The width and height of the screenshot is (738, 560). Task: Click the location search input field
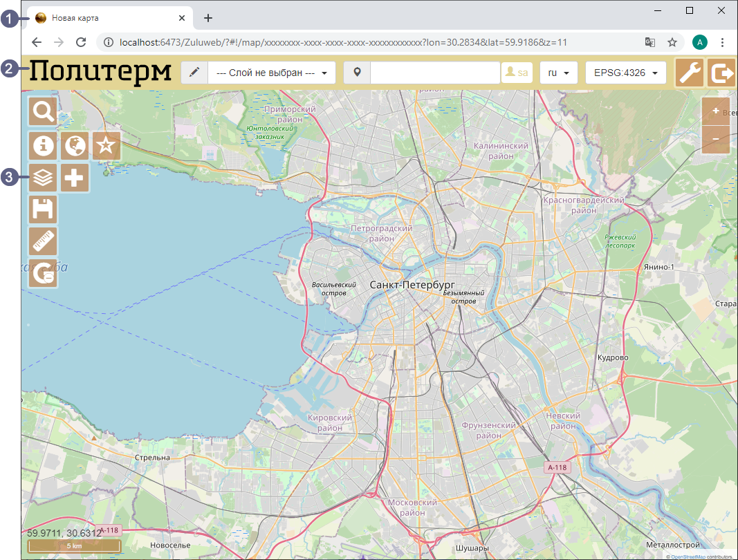[434, 73]
